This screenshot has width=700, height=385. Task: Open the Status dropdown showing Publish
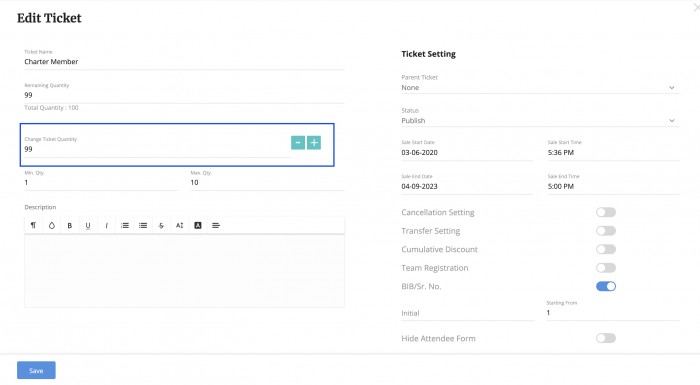click(x=540, y=121)
